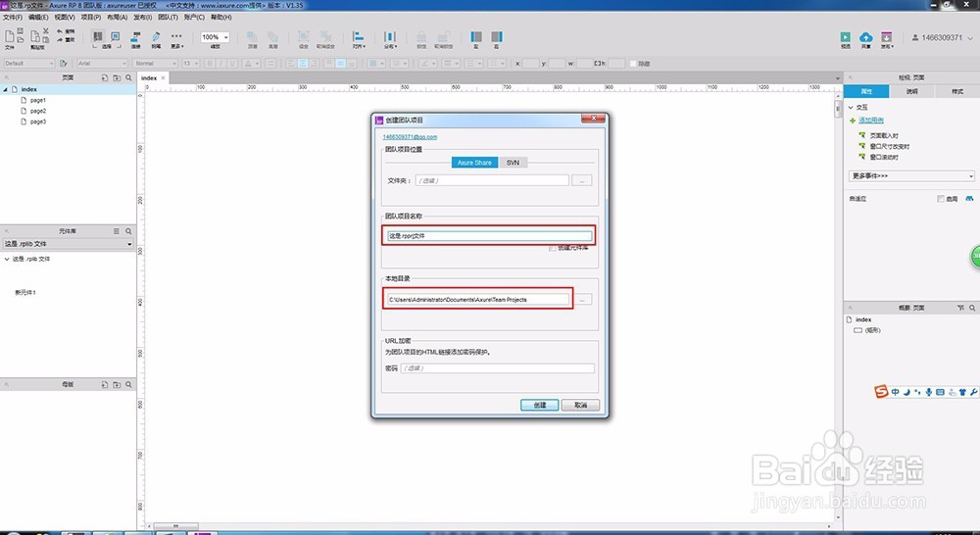Open the Edit menu
The width and height of the screenshot is (980, 535).
pos(38,17)
